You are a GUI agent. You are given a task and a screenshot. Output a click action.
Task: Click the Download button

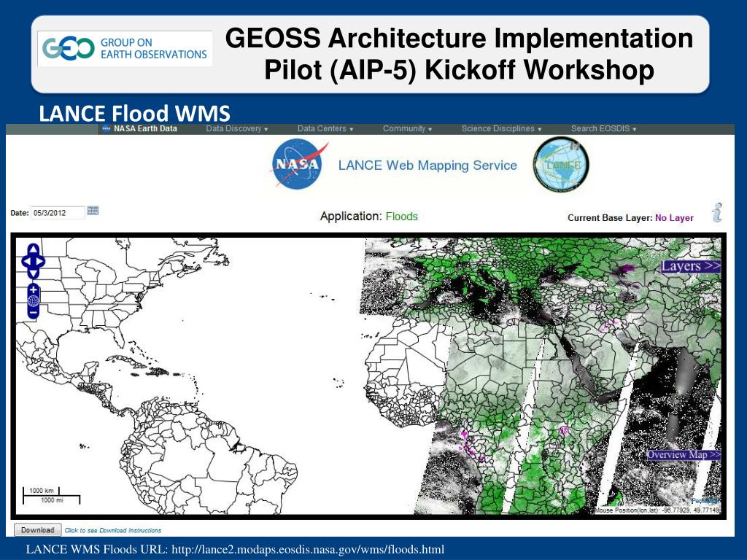point(38,530)
